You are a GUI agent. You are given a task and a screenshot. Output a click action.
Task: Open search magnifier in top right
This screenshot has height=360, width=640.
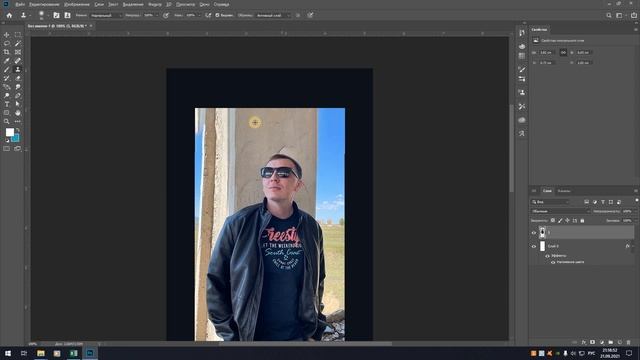pos(609,15)
